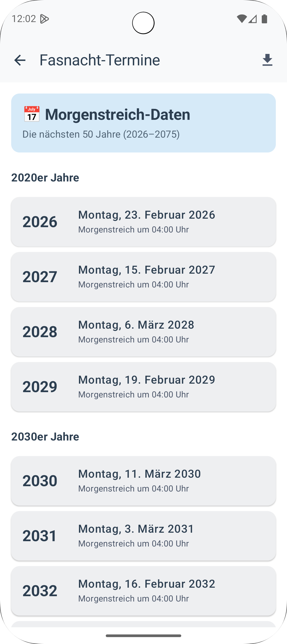Tap the calendar emoji icon

pos(32,114)
